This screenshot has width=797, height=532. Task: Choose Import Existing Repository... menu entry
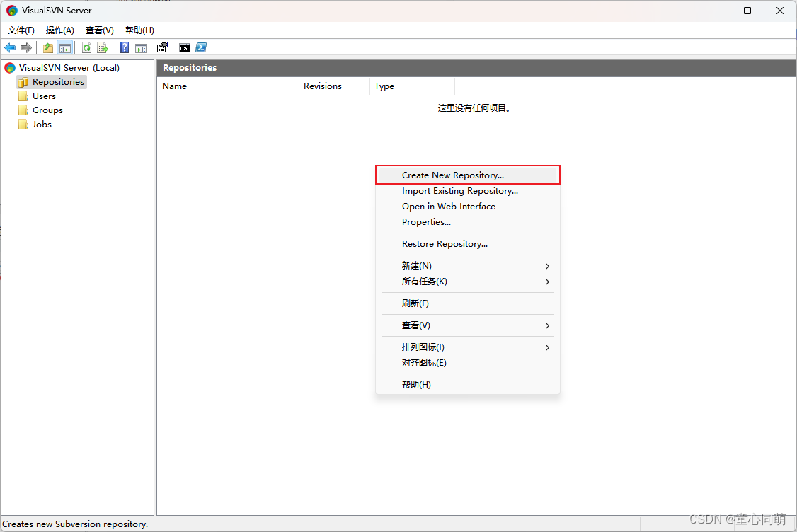pos(468,191)
